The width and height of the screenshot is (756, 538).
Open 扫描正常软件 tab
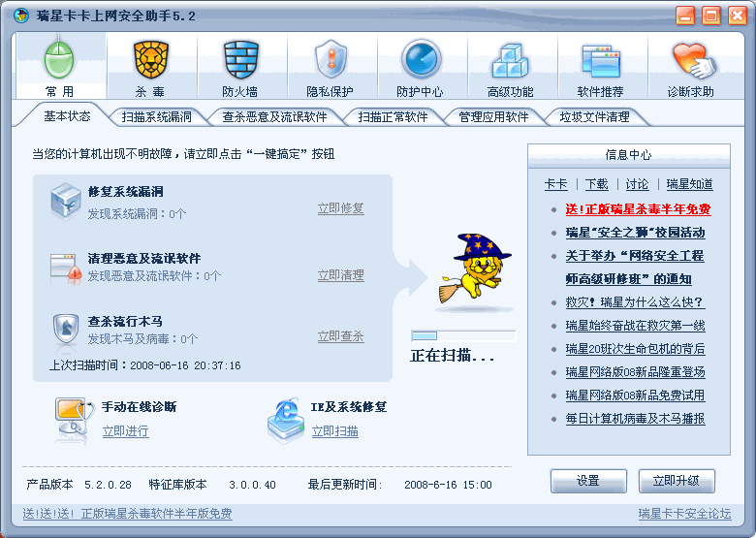pos(393,116)
